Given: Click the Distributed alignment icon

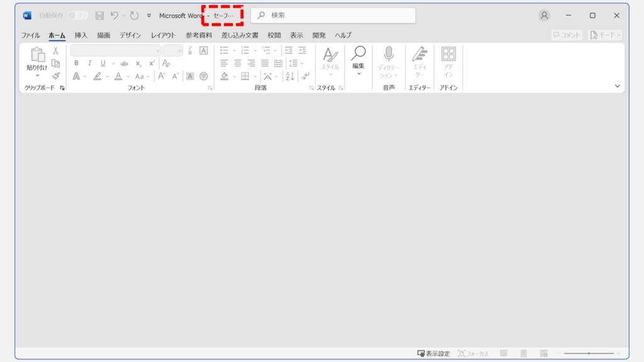Looking at the screenshot, I should coord(278,63).
